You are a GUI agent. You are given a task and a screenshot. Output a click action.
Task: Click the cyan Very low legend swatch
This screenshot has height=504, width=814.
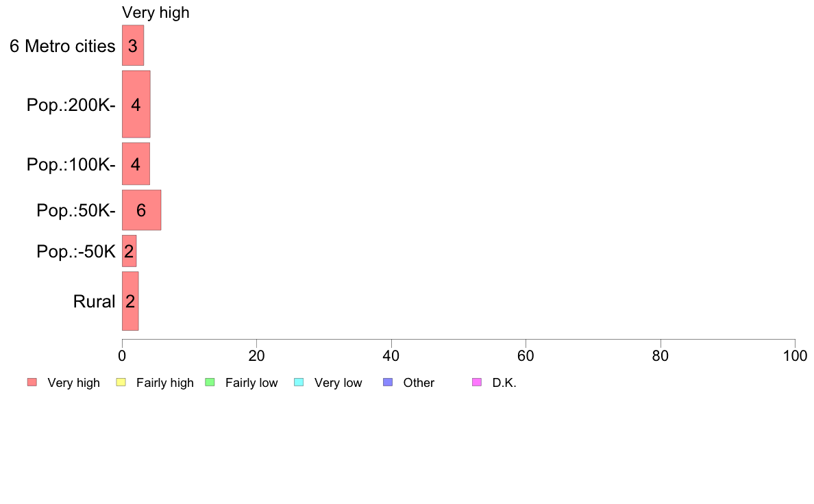[299, 383]
